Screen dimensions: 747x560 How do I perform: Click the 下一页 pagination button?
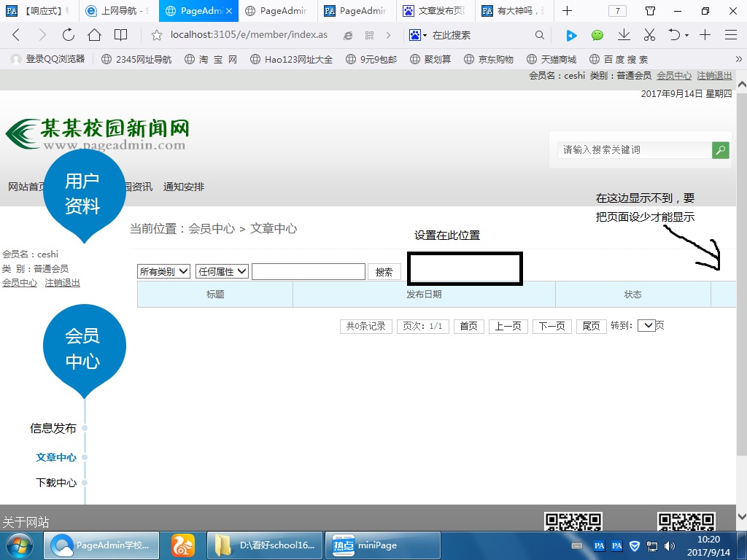(552, 327)
